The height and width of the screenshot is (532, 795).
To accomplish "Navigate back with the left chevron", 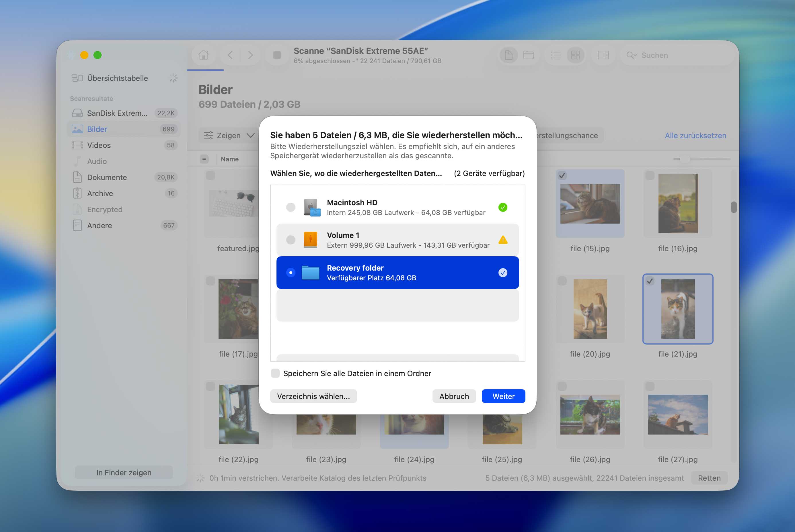I will point(230,55).
